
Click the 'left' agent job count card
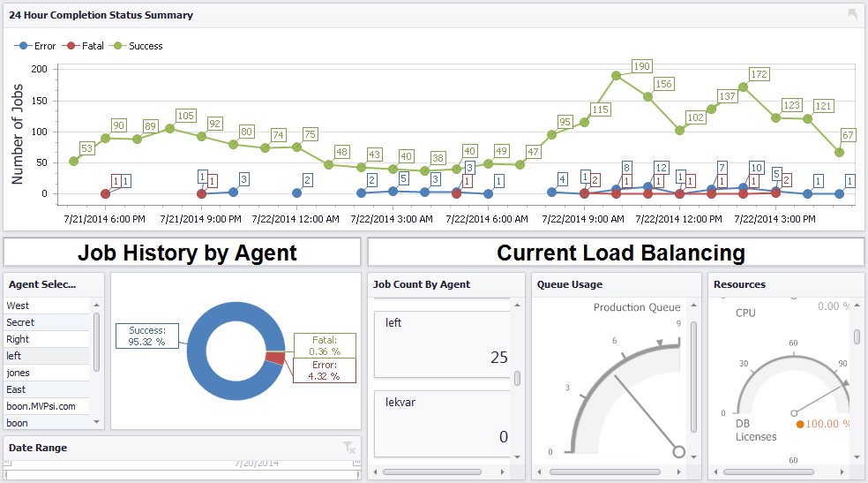point(442,344)
